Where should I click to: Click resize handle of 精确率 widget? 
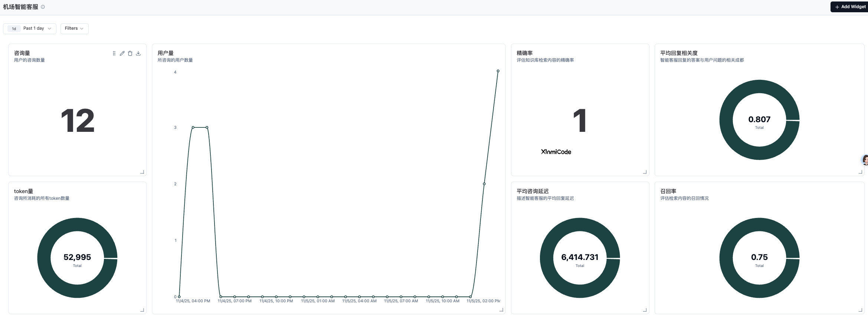[x=645, y=172]
